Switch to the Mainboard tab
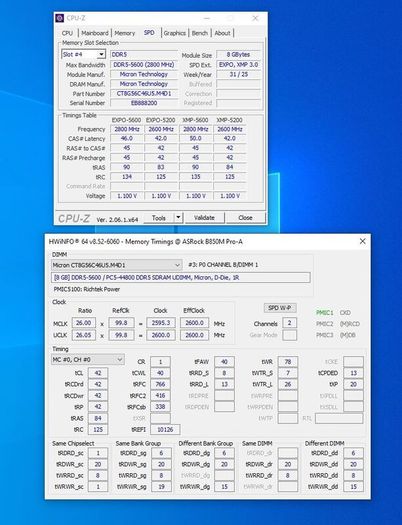402x525 pixels. [x=95, y=33]
